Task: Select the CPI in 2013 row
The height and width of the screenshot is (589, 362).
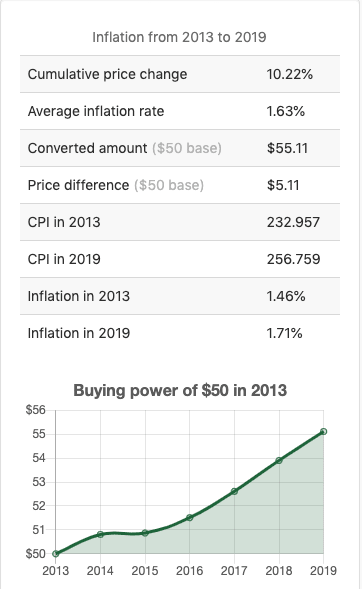Action: [180, 222]
